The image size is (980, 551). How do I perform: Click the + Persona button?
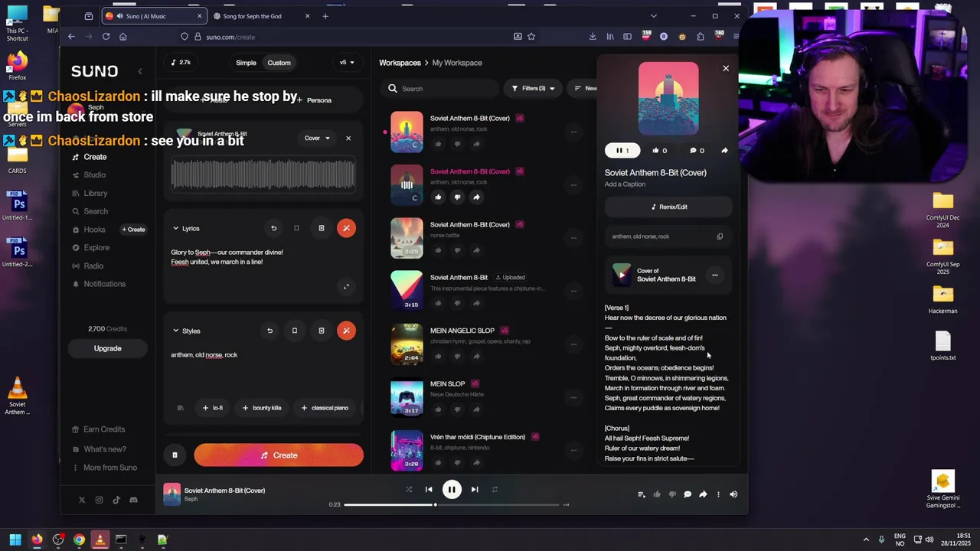coord(315,100)
